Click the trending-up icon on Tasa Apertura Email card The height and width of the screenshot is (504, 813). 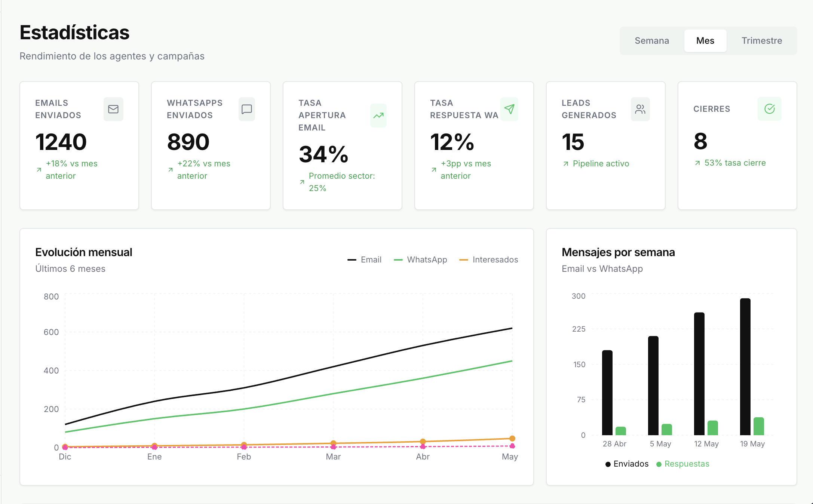378,116
